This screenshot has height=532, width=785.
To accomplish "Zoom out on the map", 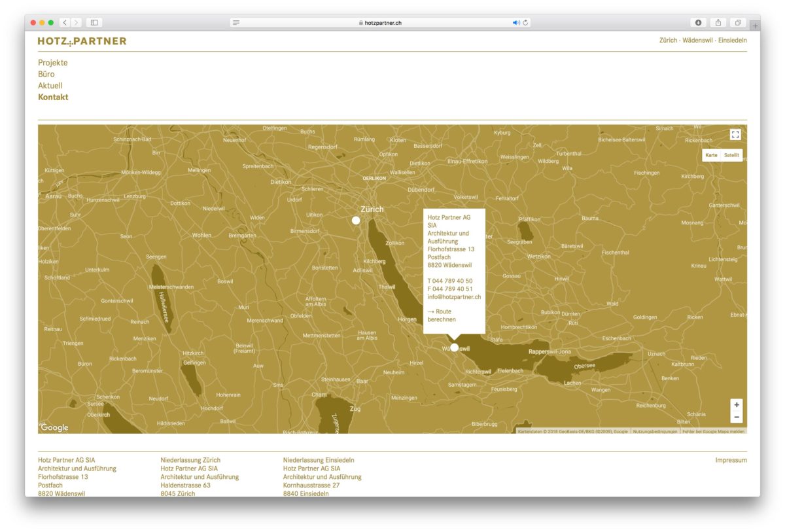I will (x=737, y=417).
